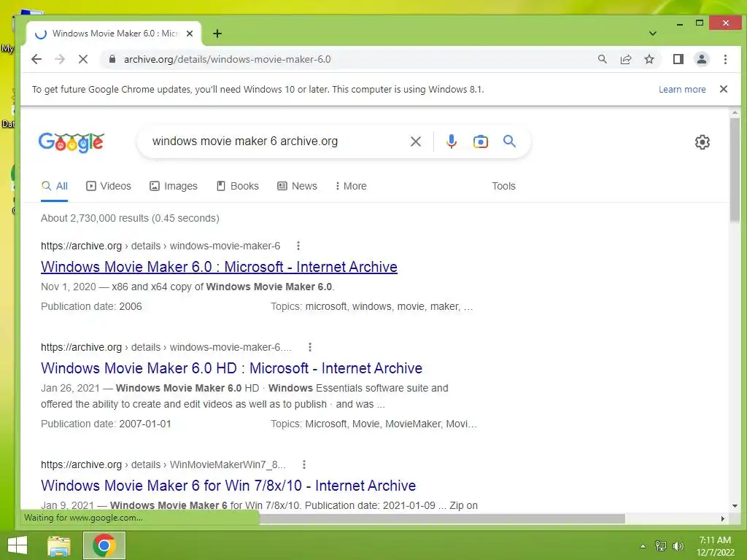Image resolution: width=747 pixels, height=560 pixels.
Task: Click the About 2,730,000 results text
Action: [130, 218]
